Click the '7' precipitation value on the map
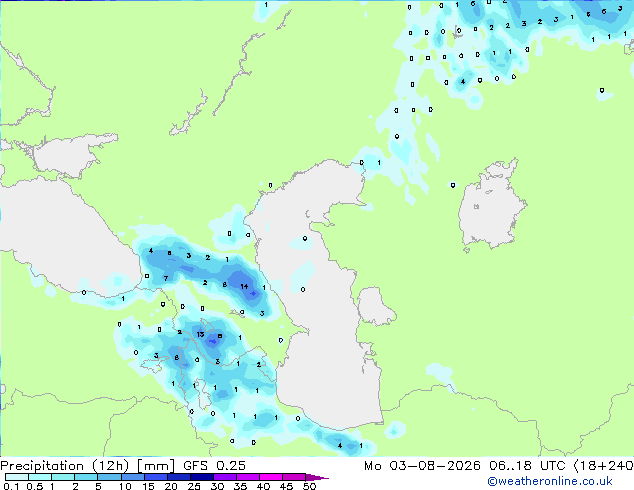Viewport: 634px width, 490px height. click(x=166, y=278)
